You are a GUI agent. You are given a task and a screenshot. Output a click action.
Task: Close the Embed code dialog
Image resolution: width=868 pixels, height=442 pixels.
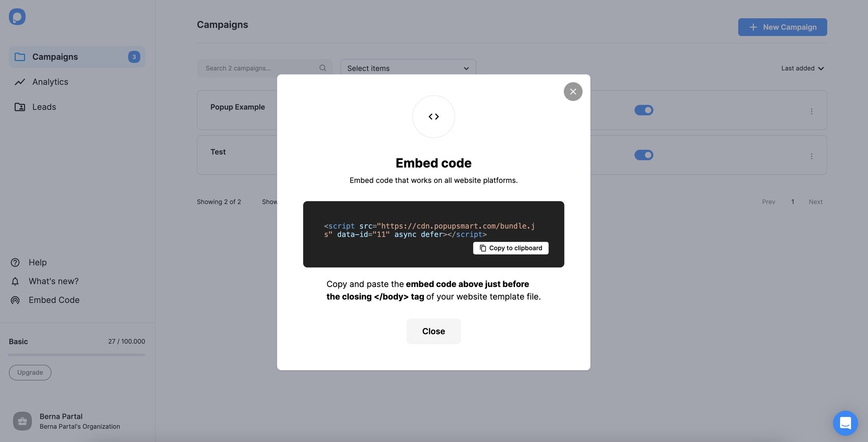(x=573, y=91)
